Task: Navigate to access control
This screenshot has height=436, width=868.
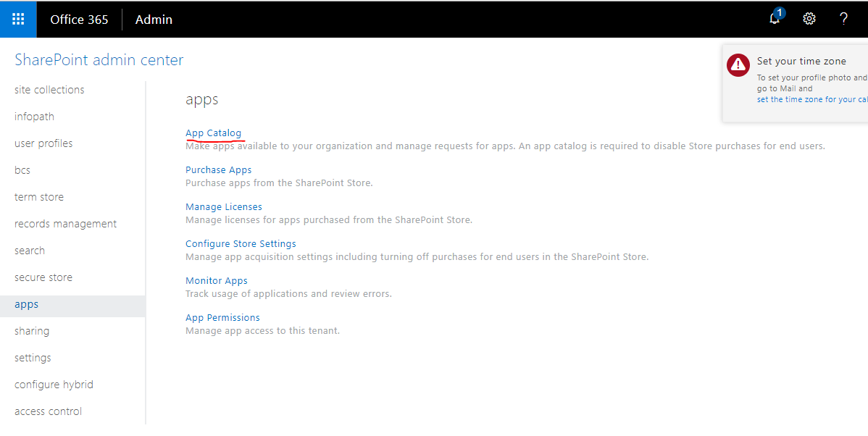Action: click(x=48, y=411)
